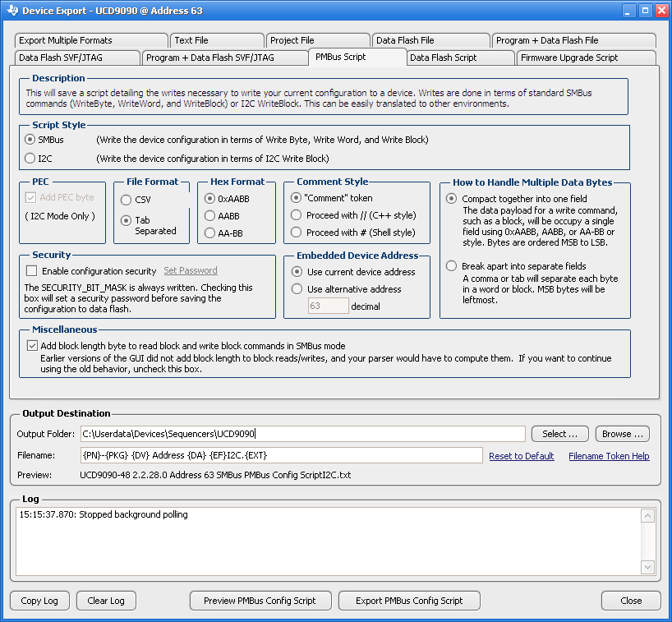The height and width of the screenshot is (622, 672).
Task: Click Preview PMBus Config Script
Action: point(260,601)
